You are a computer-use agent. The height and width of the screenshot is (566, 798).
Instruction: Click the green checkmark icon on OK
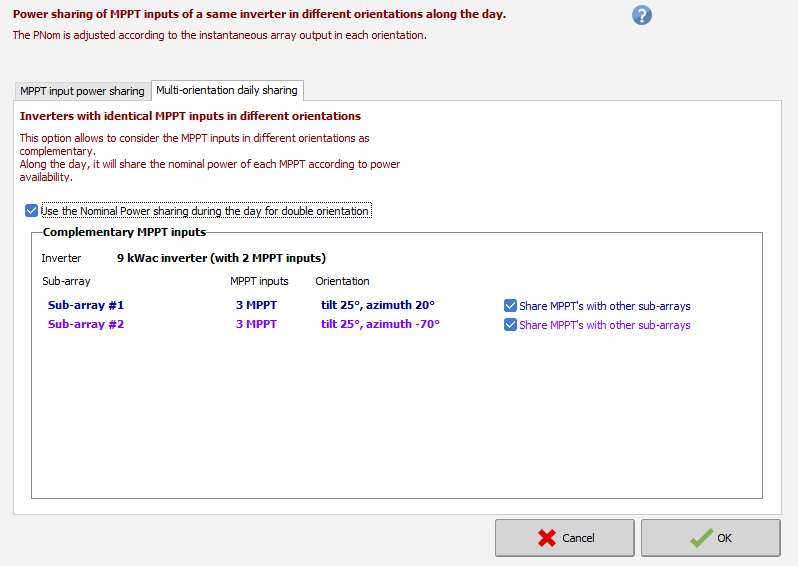point(701,538)
